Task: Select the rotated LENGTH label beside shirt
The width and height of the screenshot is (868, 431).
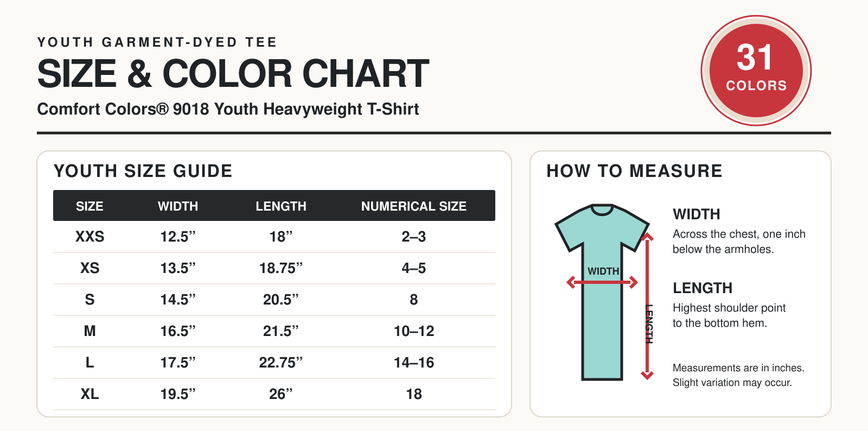Action: 649,324
